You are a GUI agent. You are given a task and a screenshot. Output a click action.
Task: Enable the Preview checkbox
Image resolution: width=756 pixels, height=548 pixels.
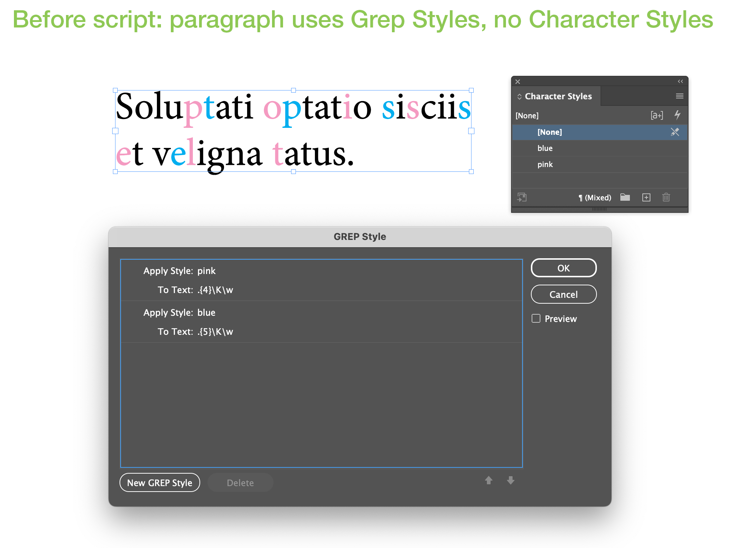click(536, 318)
